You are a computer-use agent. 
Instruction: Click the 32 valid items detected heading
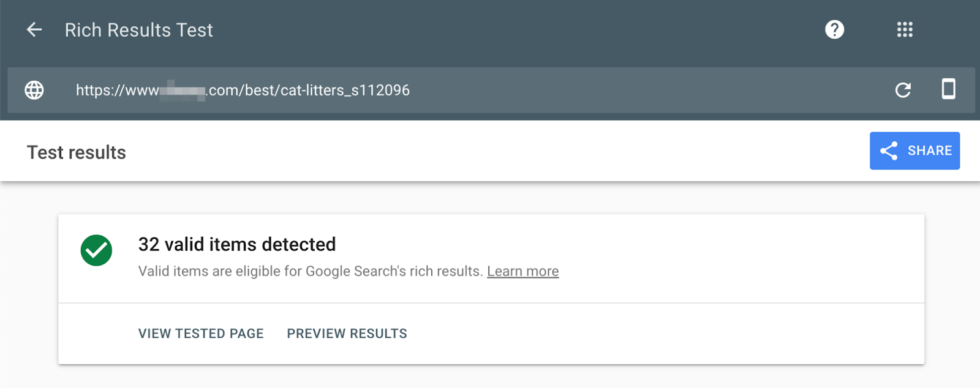pos(237,244)
